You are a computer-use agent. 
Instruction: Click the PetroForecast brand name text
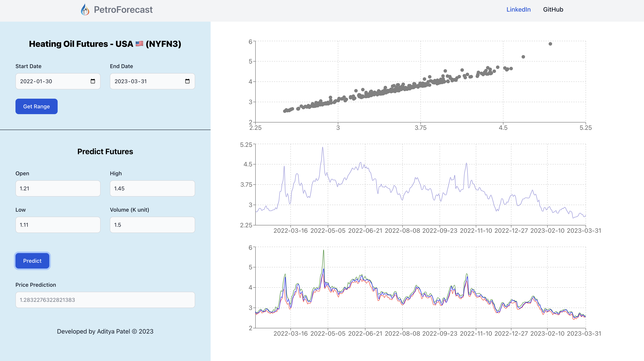coord(123,9)
